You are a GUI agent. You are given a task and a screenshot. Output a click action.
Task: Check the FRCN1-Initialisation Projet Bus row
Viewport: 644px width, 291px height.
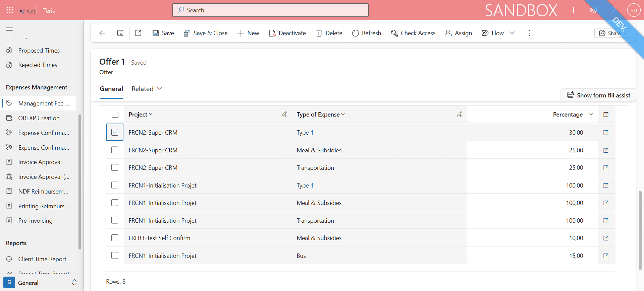(115, 256)
